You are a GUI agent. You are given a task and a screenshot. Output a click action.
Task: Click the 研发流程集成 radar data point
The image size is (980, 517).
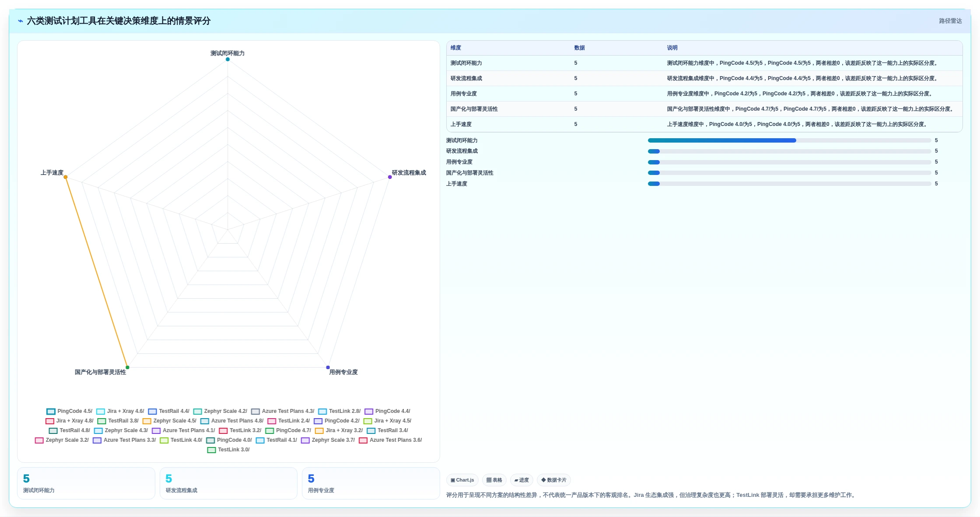click(x=390, y=177)
